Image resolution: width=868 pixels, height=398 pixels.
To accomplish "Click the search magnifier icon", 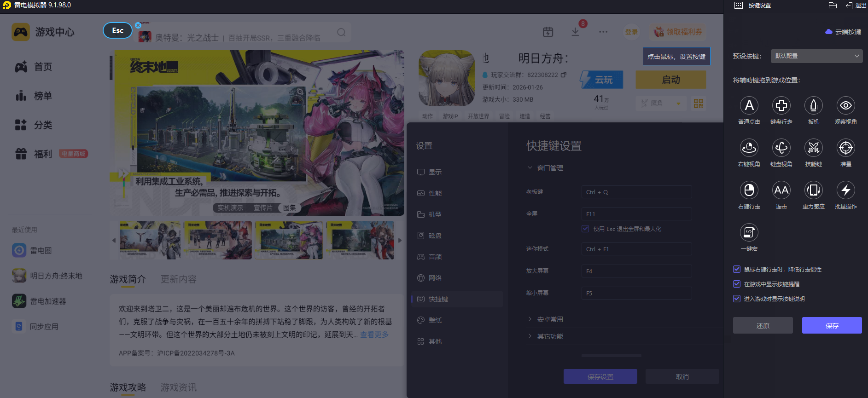I will click(x=341, y=32).
